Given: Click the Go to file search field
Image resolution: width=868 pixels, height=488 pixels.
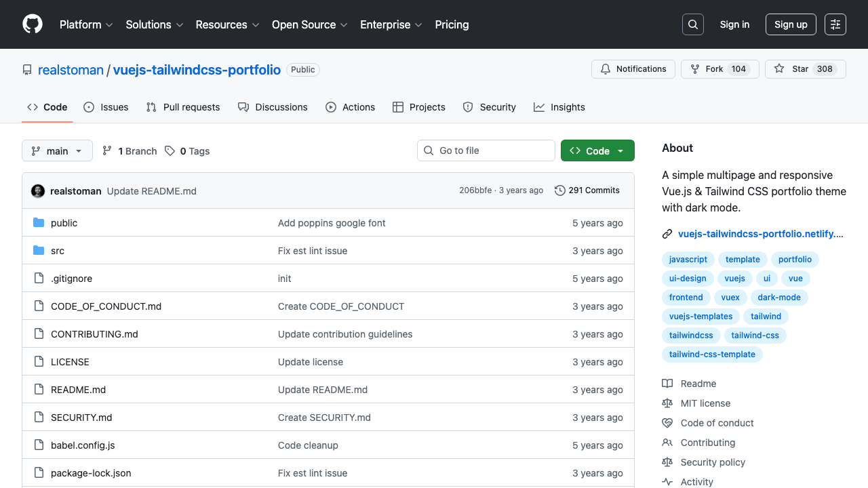Looking at the screenshot, I should click(x=486, y=150).
